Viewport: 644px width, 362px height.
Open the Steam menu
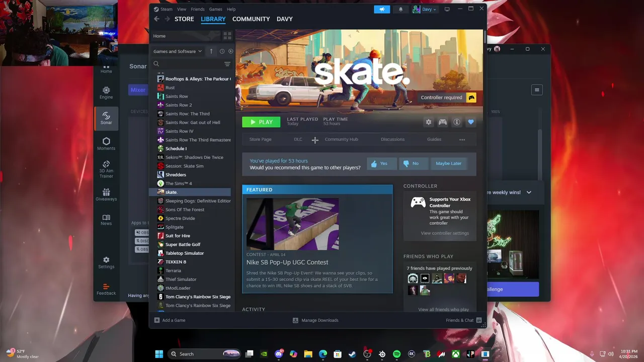166,9
